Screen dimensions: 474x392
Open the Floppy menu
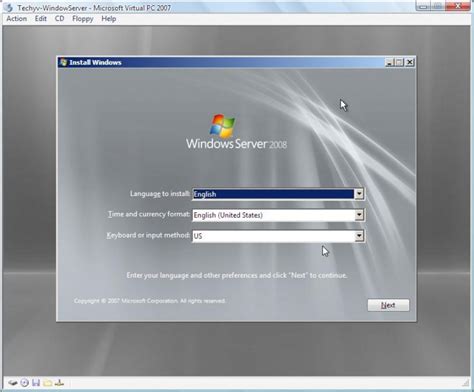click(83, 19)
